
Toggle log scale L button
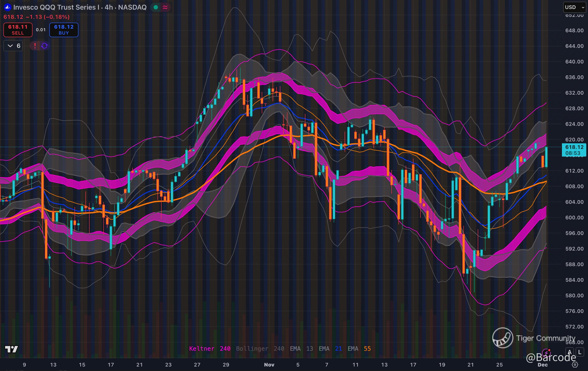[580, 352]
